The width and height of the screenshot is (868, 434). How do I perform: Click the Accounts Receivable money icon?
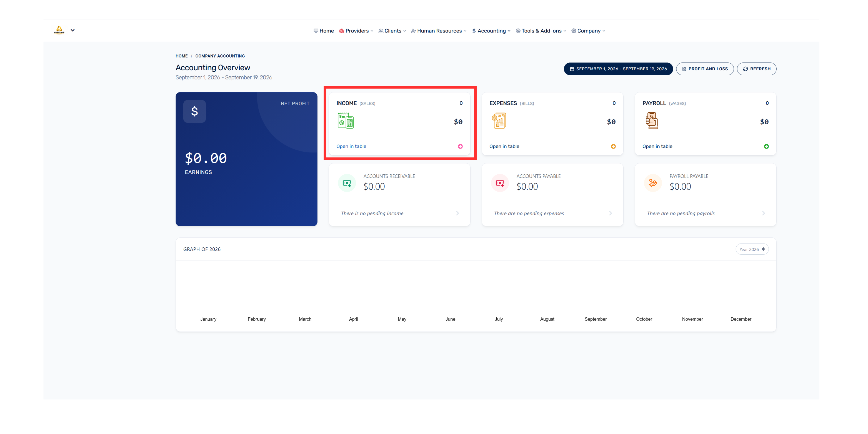point(347,183)
